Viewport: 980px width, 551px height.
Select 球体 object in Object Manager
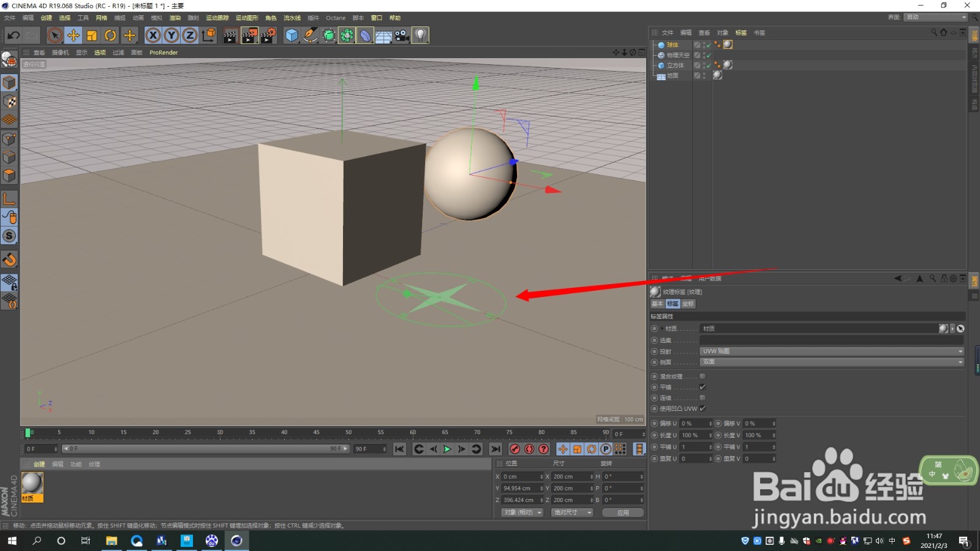pyautogui.click(x=673, y=45)
